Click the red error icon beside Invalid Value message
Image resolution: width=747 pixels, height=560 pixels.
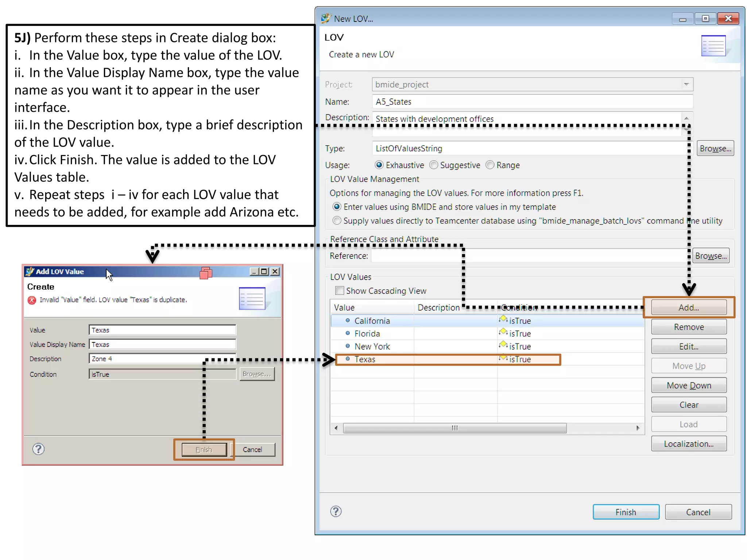click(32, 300)
